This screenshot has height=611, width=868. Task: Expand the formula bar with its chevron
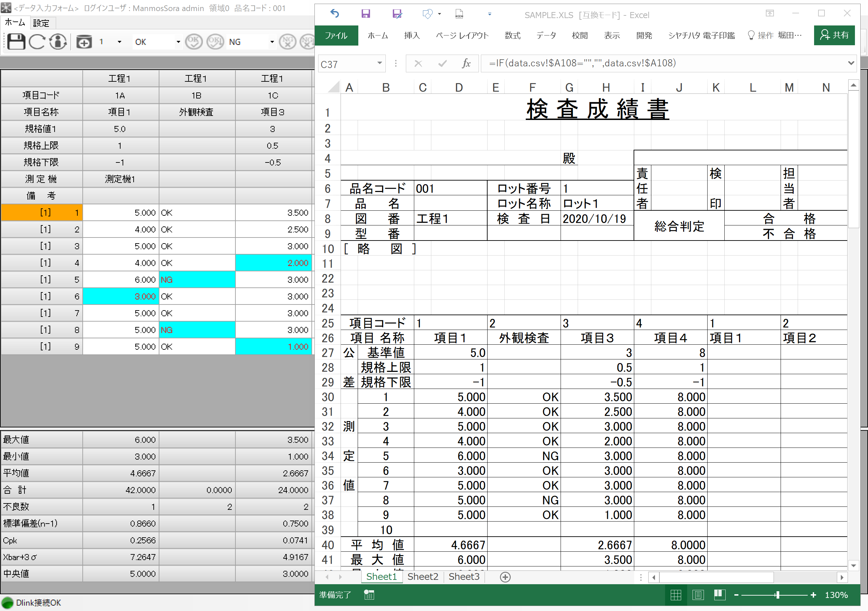click(851, 63)
